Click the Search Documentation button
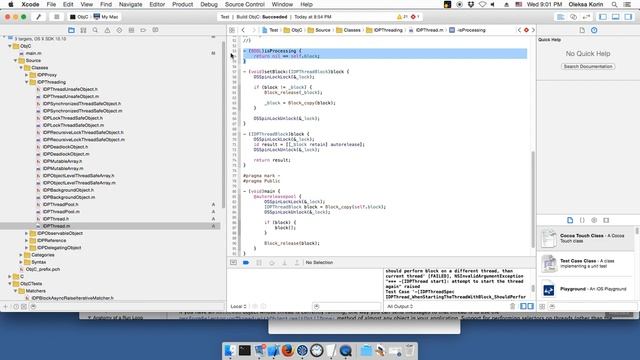The height and width of the screenshot is (360, 640). tap(588, 67)
